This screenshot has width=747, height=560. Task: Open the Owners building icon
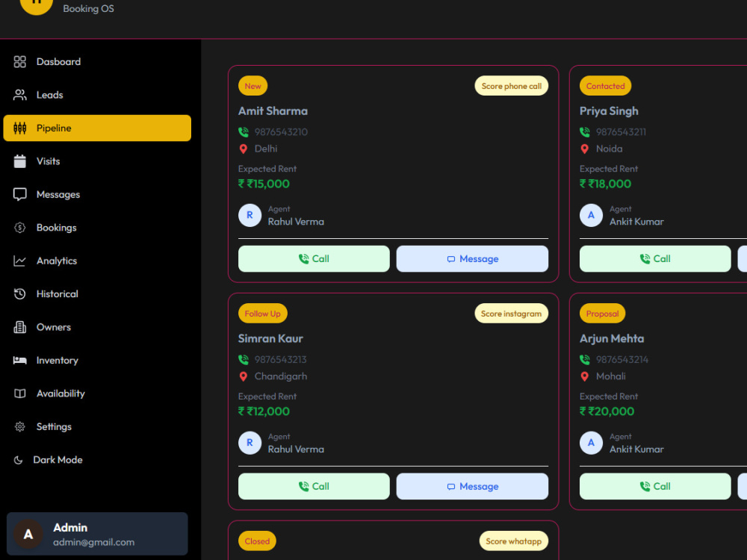point(19,327)
